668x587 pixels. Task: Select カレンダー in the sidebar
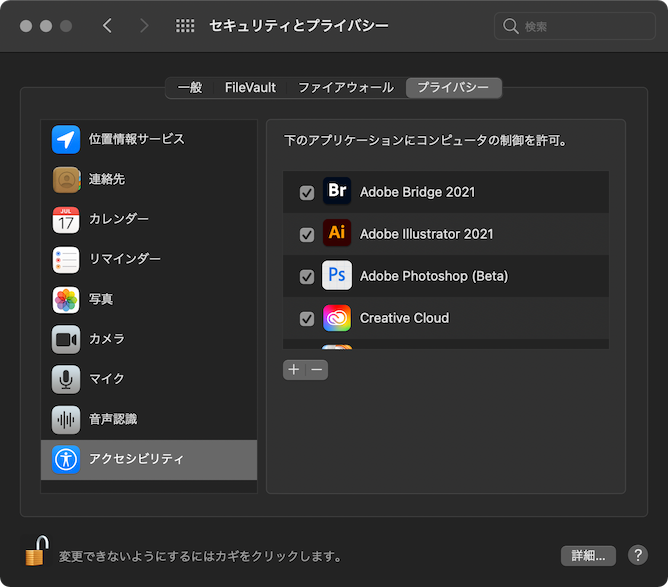(x=149, y=219)
